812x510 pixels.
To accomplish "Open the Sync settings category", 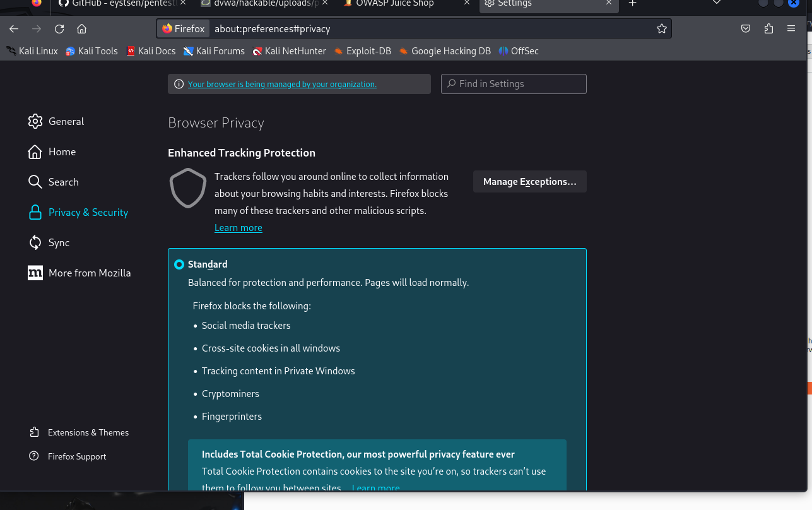I will 49,242.
